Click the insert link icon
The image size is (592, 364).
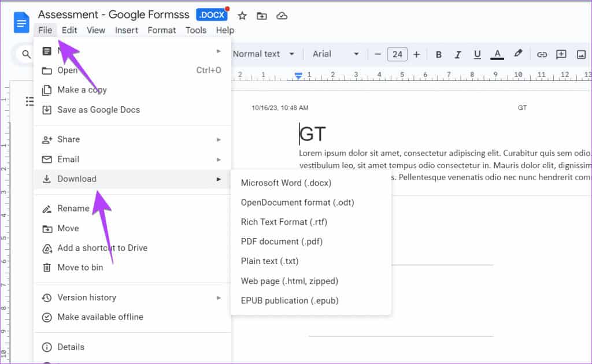click(x=542, y=55)
